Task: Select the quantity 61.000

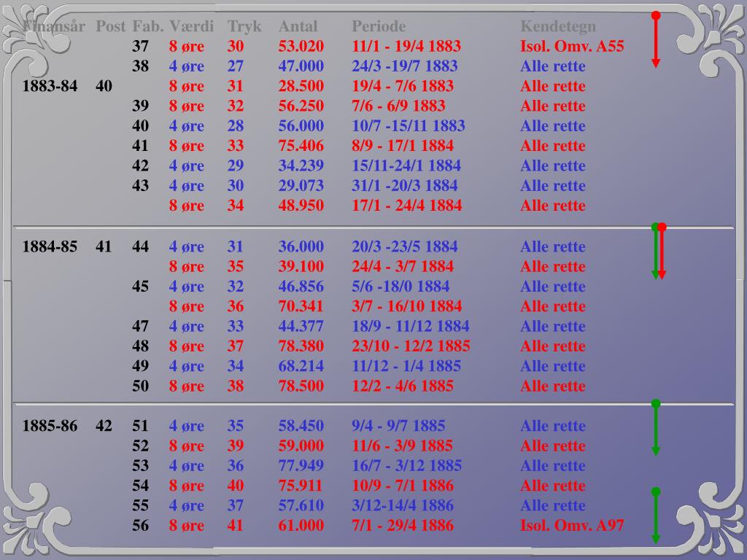Action: [301, 525]
